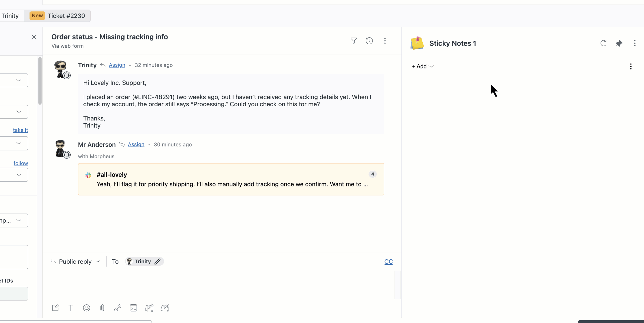Click the orange New status badge
Screen dimensions: 644x323
pyautogui.click(x=37, y=15)
